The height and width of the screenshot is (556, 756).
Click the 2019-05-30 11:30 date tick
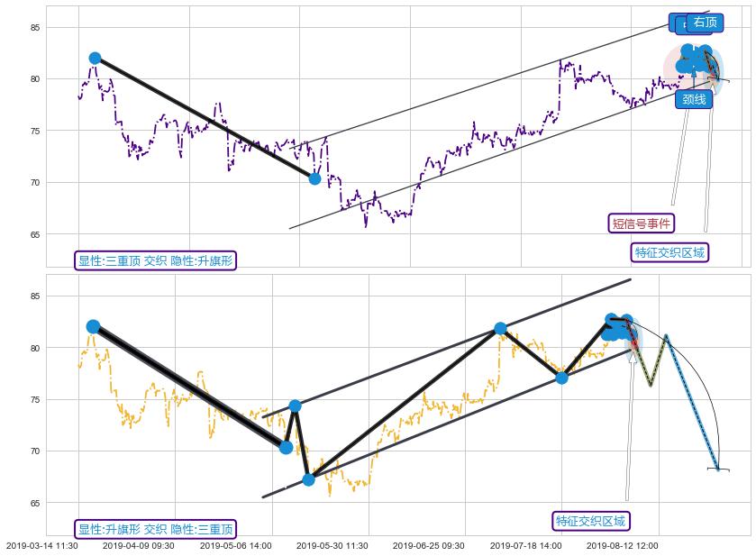coord(332,545)
